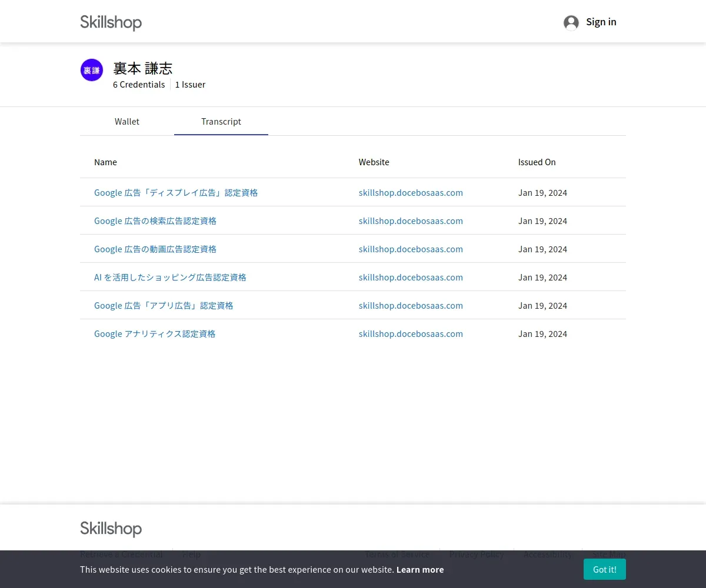This screenshot has width=706, height=588.
Task: Switch to the Wallet tab
Action: click(x=127, y=122)
